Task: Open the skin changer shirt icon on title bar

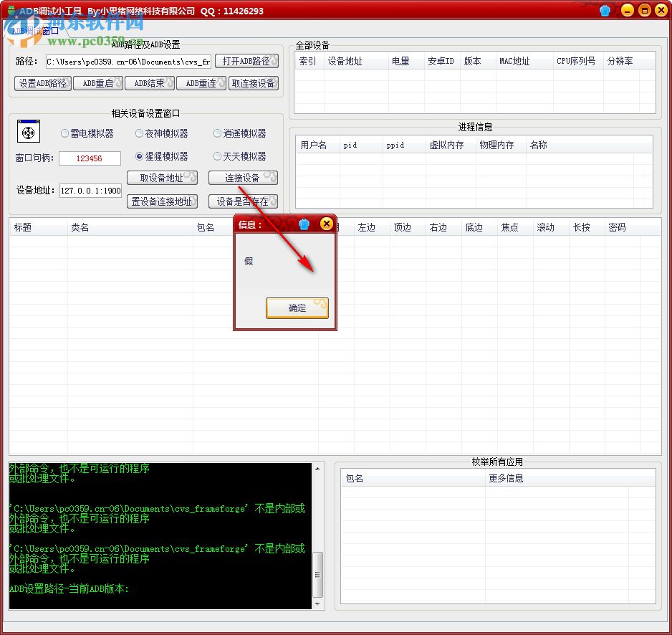Action: point(604,10)
